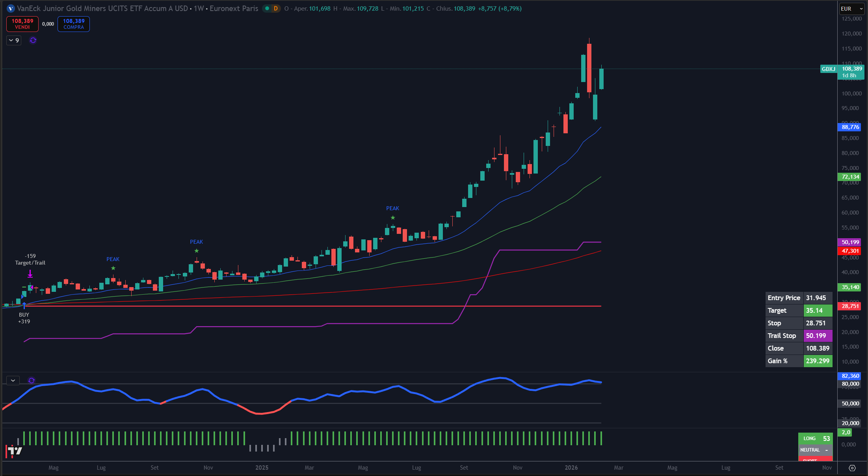Click the green star under third PEAK label
868x476 pixels.
pyautogui.click(x=393, y=218)
